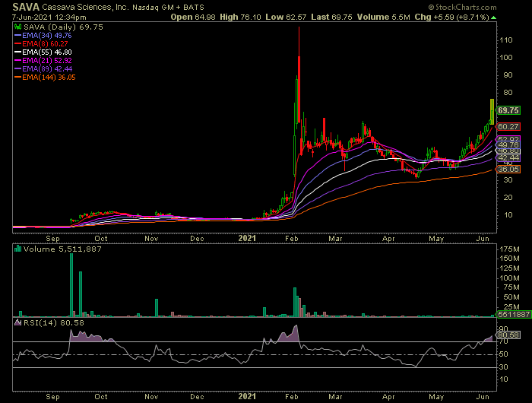Click the Feb label on price chart axis
The height and width of the screenshot is (403, 532).
291,238
